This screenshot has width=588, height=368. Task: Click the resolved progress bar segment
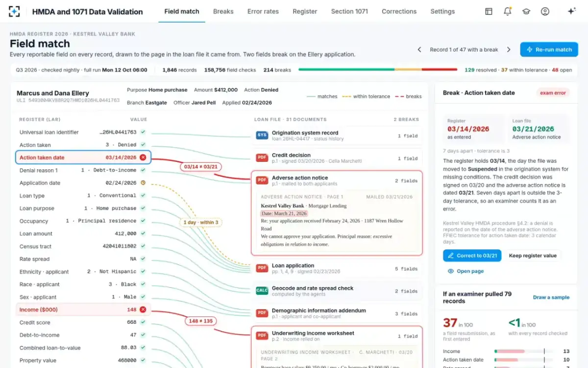[346, 70]
